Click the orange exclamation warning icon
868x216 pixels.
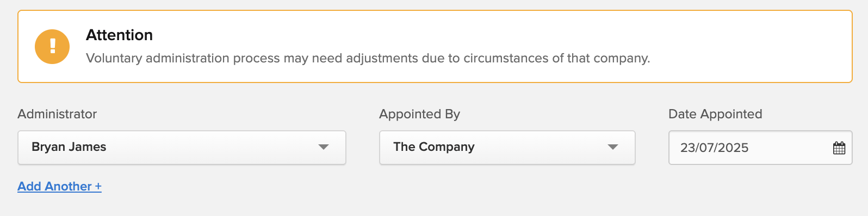click(52, 47)
